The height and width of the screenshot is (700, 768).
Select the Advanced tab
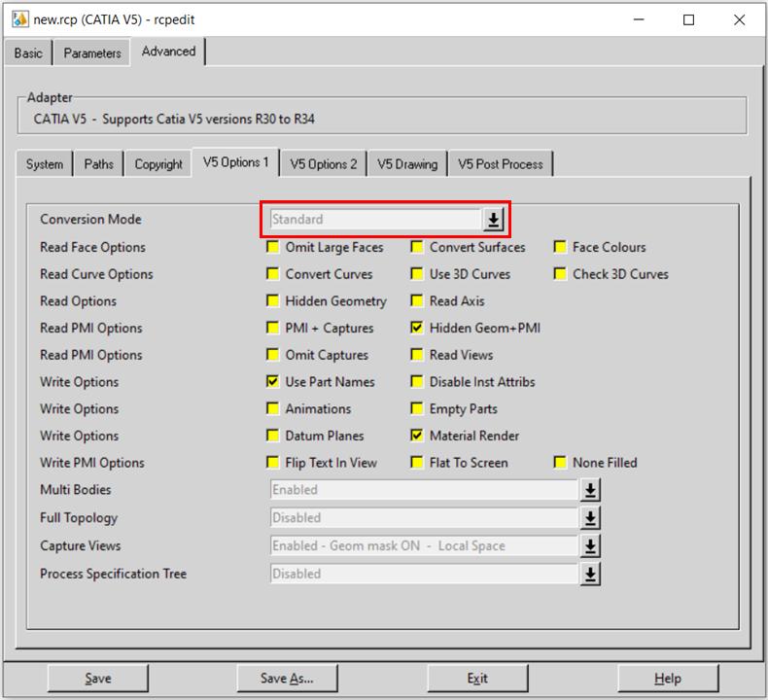coord(168,51)
